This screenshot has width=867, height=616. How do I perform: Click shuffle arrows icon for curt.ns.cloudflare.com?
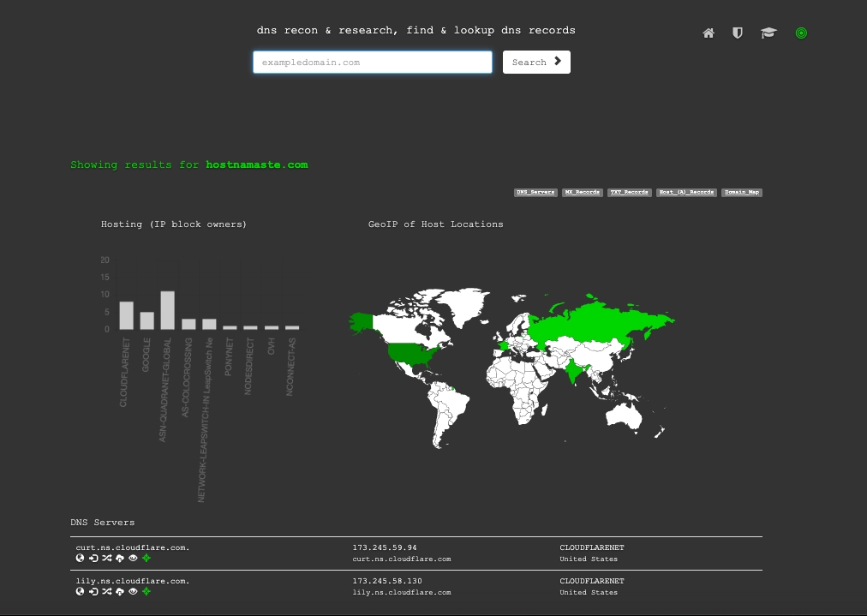coord(107,558)
